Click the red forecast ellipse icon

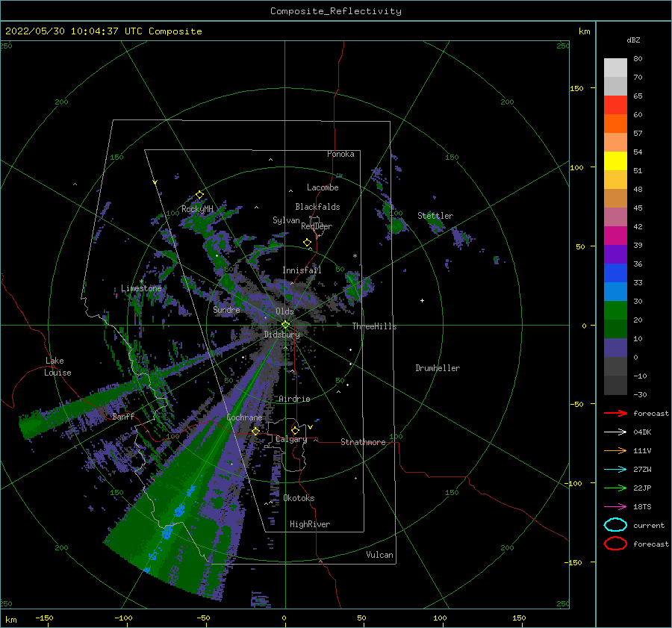(615, 544)
